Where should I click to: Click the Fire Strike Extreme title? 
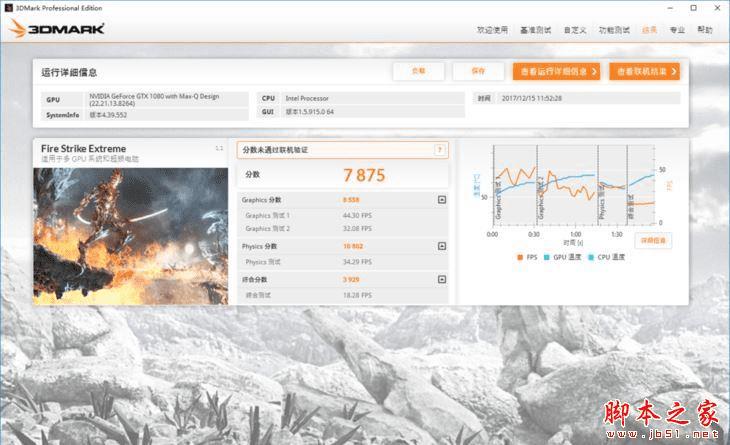click(83, 148)
